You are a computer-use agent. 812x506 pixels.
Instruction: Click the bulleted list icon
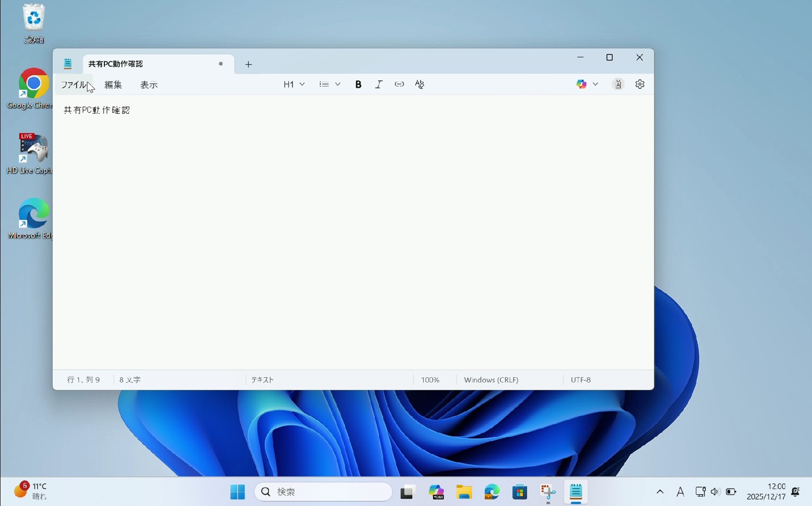(x=324, y=84)
